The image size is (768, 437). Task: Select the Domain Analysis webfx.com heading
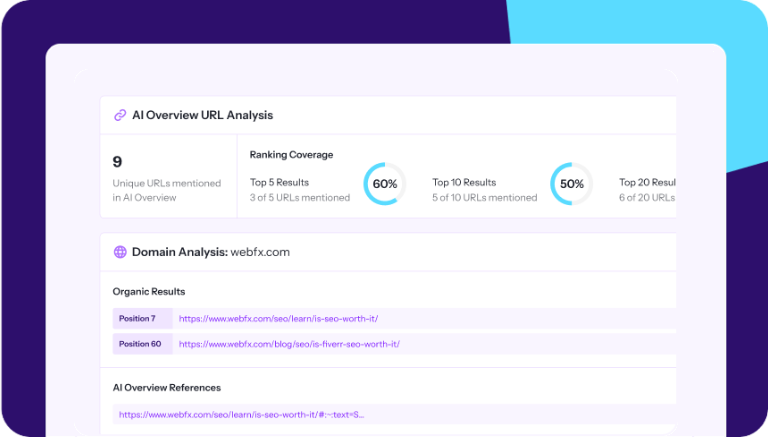click(210, 252)
